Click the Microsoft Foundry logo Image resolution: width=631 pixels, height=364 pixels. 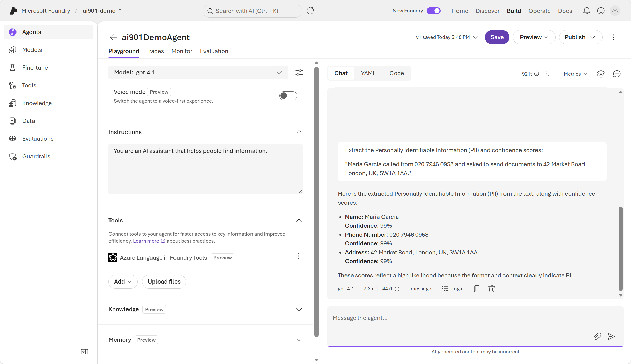(13, 11)
